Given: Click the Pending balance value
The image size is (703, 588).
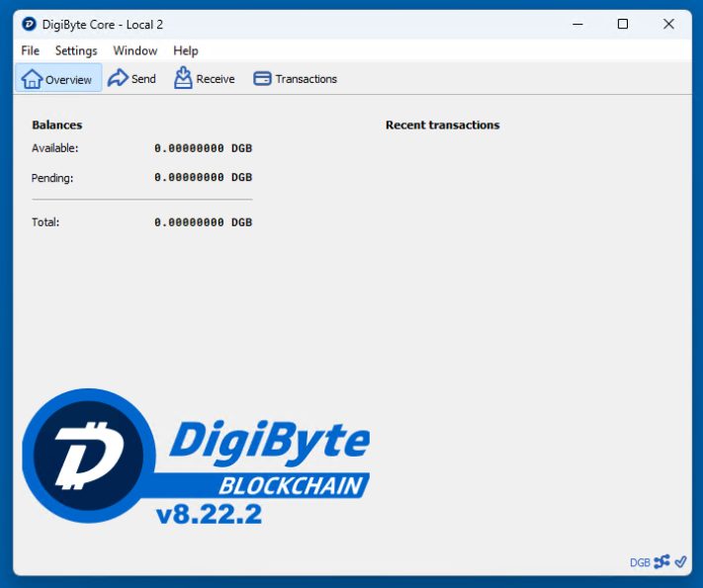Looking at the screenshot, I should [x=203, y=178].
